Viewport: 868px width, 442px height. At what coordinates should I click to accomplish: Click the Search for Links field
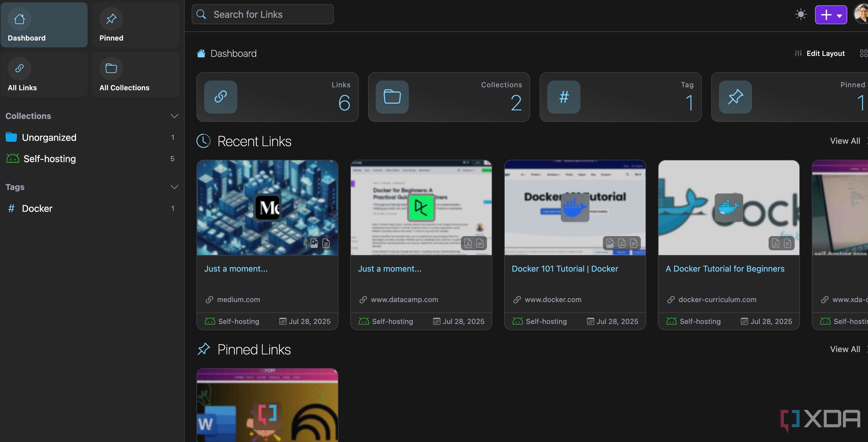262,14
